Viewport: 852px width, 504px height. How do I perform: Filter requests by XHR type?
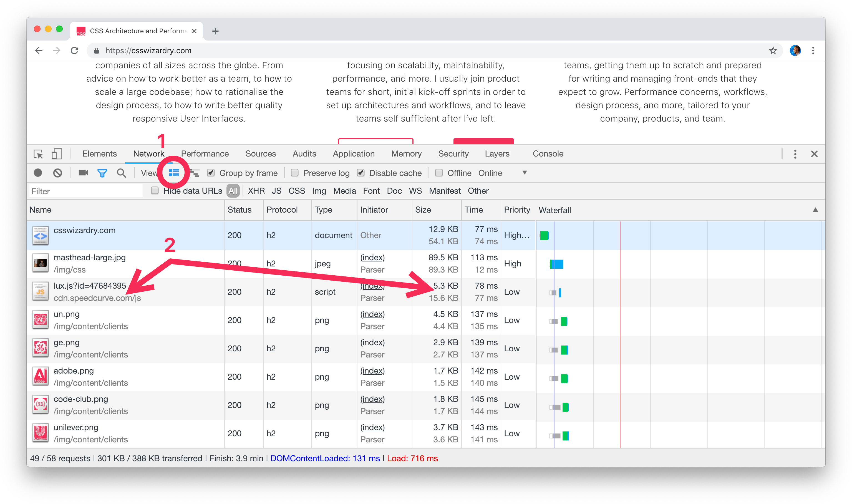256,191
